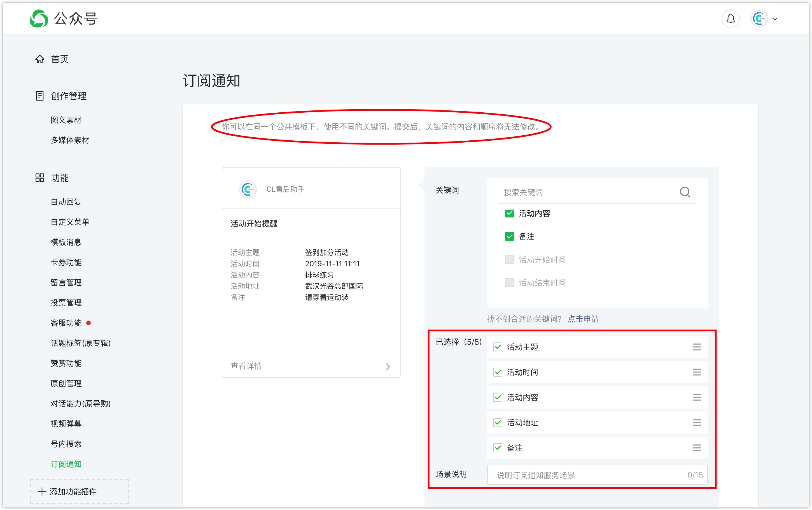This screenshot has height=510, width=812.
Task: Open 号内搜索 in sidebar
Action: [x=66, y=444]
